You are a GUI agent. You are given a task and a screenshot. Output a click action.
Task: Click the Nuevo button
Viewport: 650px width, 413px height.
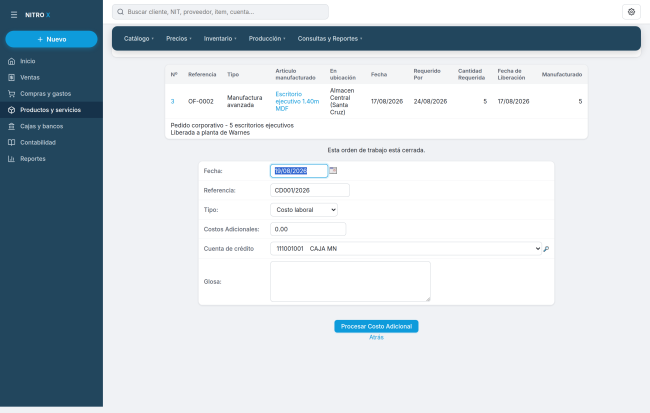pos(51,39)
